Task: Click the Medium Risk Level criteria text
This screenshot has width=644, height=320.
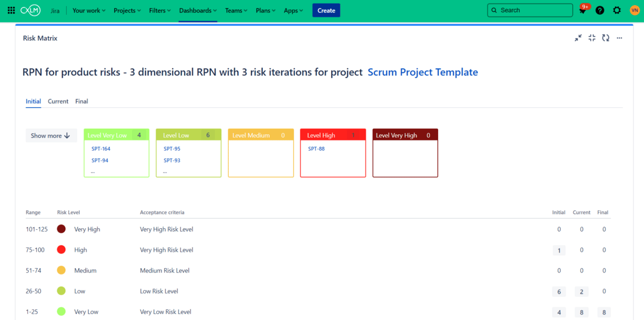Action: point(165,271)
